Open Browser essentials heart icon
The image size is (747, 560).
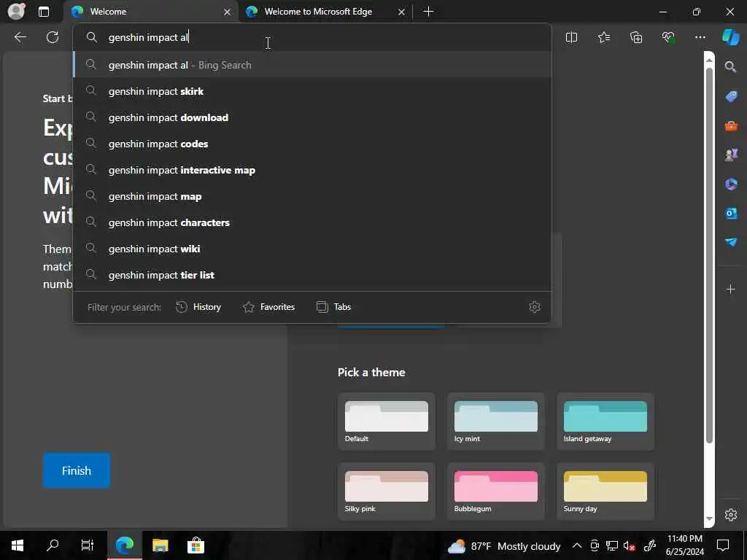668,37
